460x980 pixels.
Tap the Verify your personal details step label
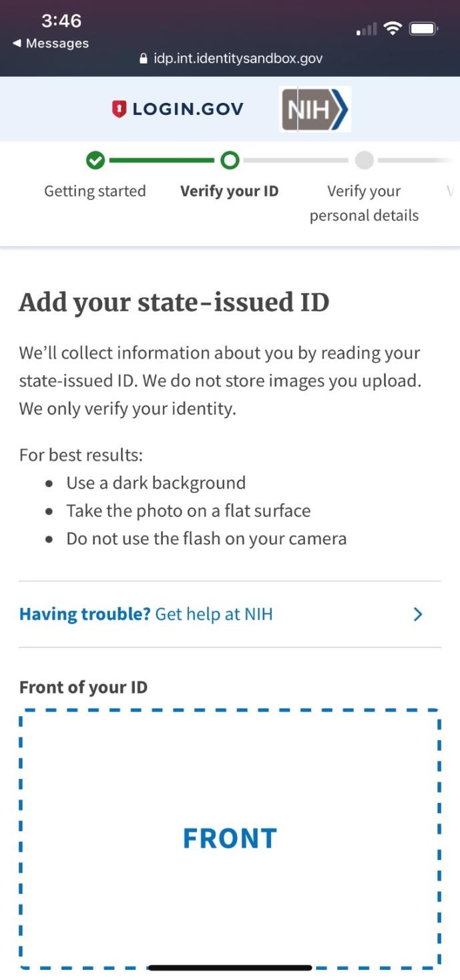364,202
